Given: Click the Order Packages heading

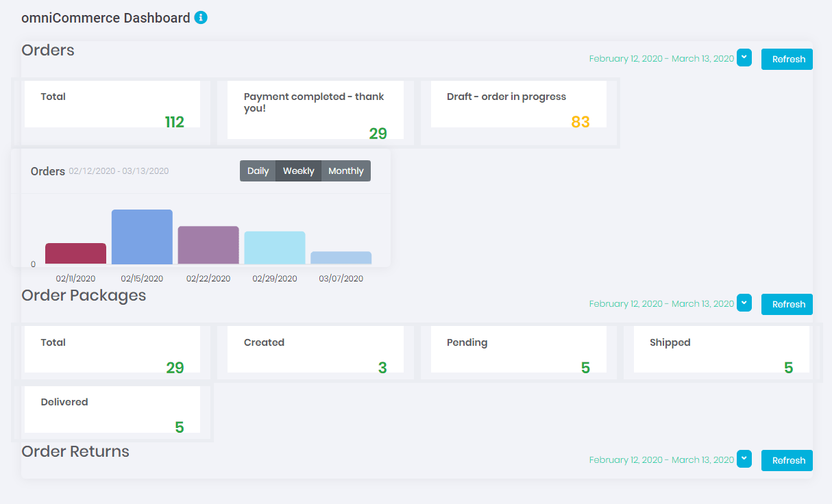Looking at the screenshot, I should point(84,296).
